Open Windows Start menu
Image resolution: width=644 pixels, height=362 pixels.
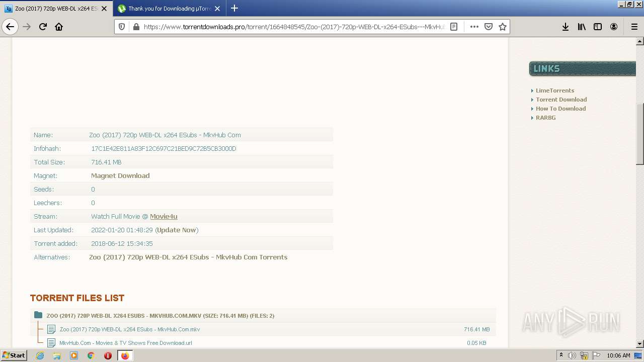click(14, 355)
